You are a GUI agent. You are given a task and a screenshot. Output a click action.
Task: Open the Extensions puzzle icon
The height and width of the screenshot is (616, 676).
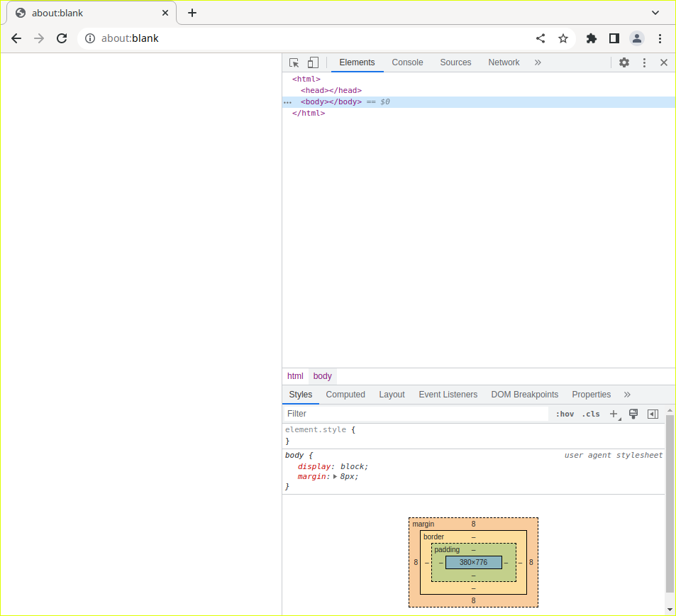click(592, 38)
